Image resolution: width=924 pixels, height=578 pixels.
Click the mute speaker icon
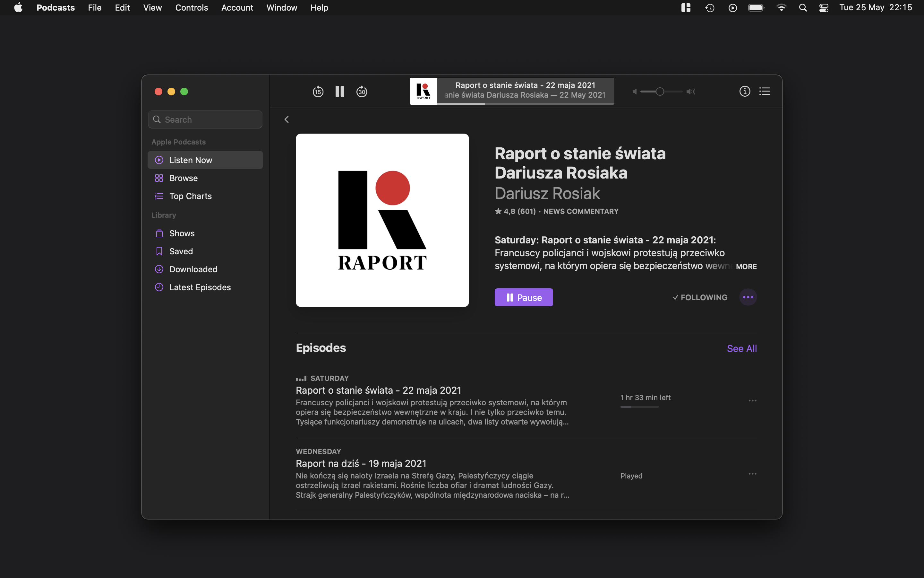(634, 92)
